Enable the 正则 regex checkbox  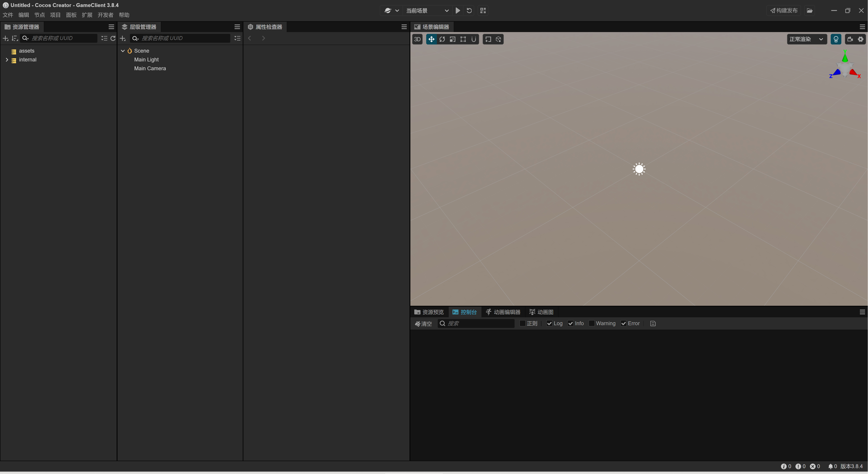coord(522,323)
